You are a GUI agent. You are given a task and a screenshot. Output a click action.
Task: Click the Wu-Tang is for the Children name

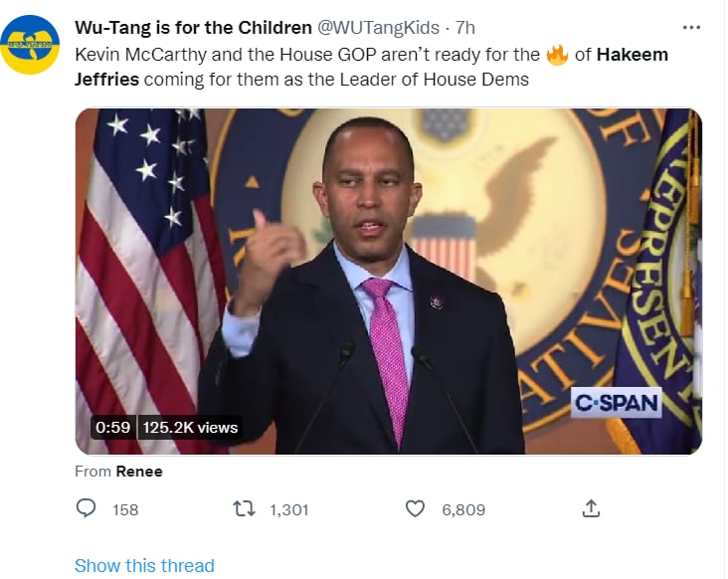click(x=193, y=28)
